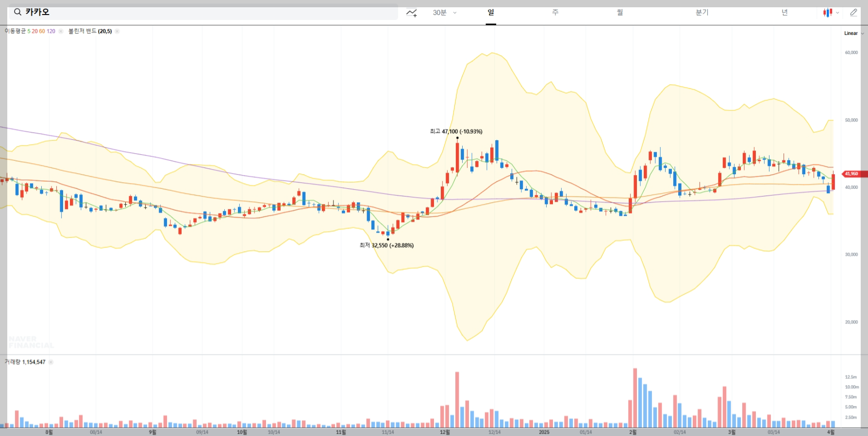
Task: Switch to the 년 yearly tab
Action: [x=785, y=13]
